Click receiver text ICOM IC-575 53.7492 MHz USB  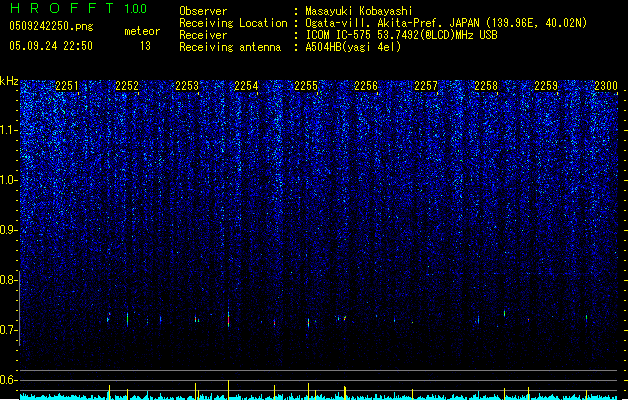(402, 35)
